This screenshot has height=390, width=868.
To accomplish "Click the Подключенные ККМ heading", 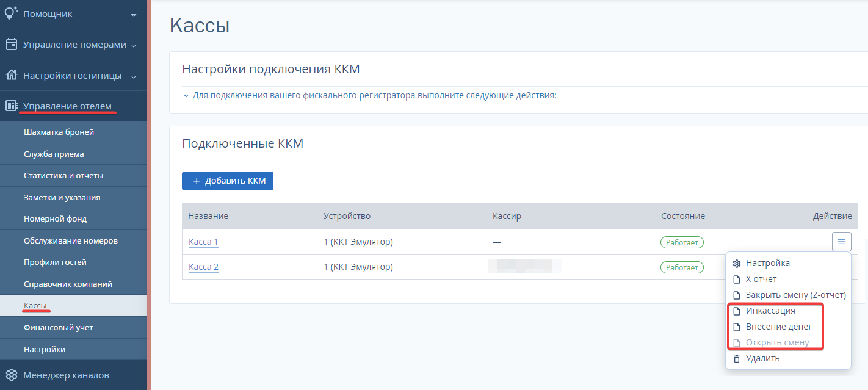I will click(243, 144).
